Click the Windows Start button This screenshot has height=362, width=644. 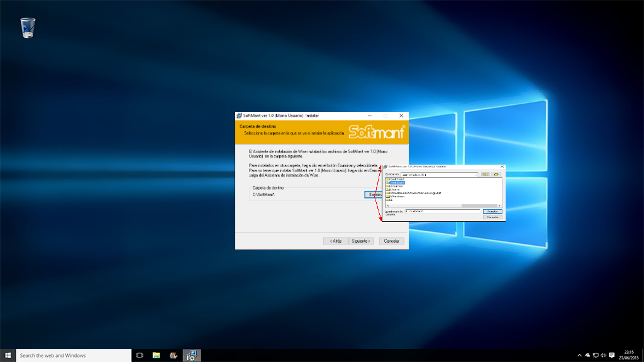tap(8, 355)
